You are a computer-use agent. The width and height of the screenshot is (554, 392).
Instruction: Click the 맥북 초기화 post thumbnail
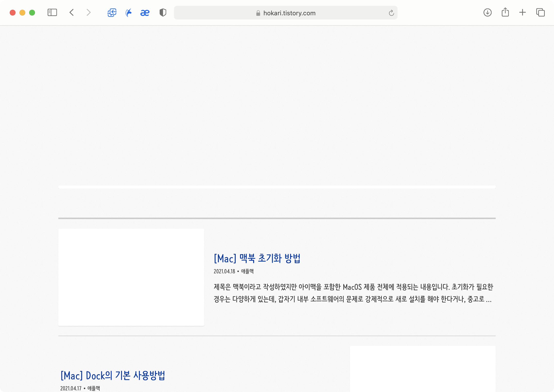131,277
